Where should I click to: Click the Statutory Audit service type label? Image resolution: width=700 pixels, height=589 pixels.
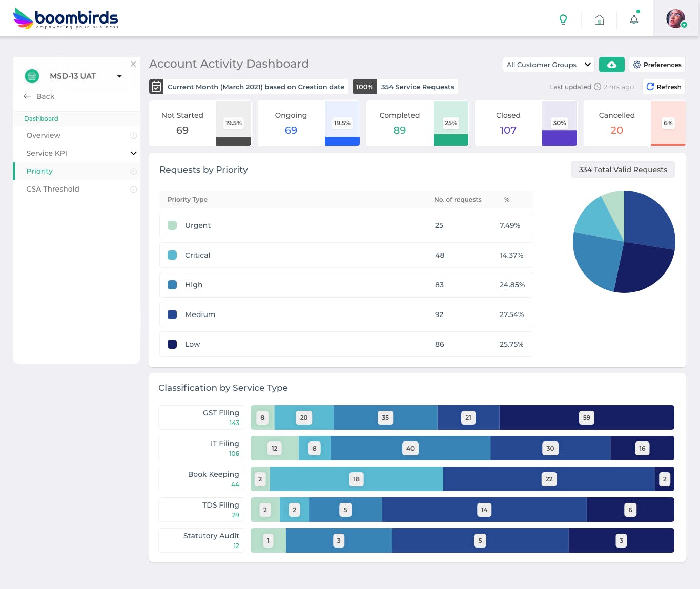pos(211,536)
